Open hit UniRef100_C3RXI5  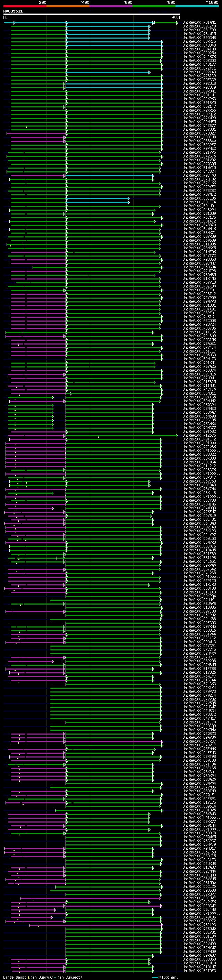click(x=199, y=42)
